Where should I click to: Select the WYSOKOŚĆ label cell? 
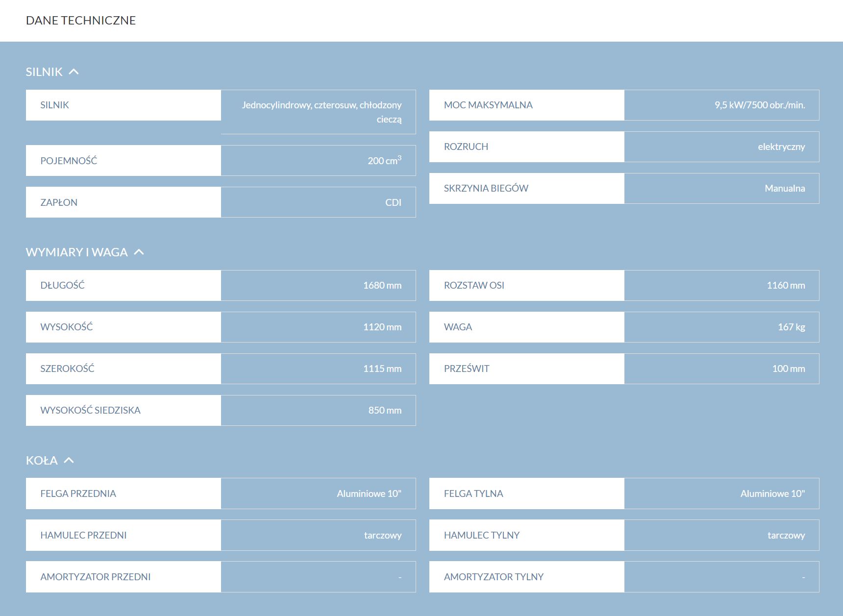(x=124, y=327)
